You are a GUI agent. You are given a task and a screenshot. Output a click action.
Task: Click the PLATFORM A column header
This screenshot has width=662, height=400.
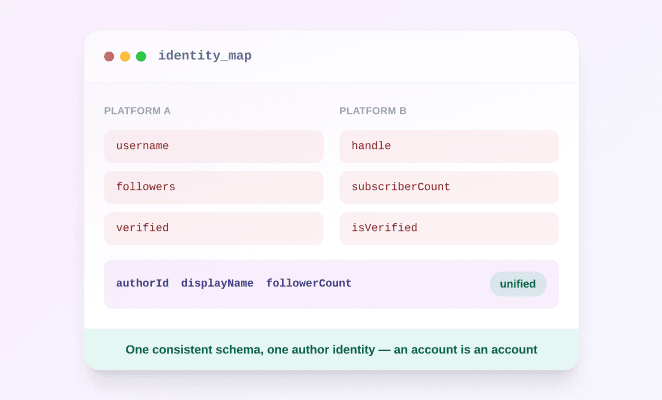click(x=137, y=111)
